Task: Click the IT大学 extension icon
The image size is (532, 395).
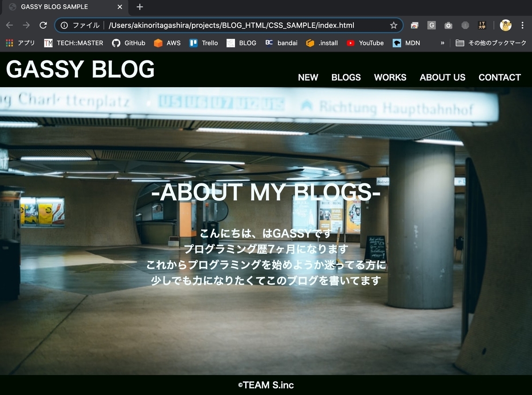Action: pyautogui.click(x=482, y=25)
